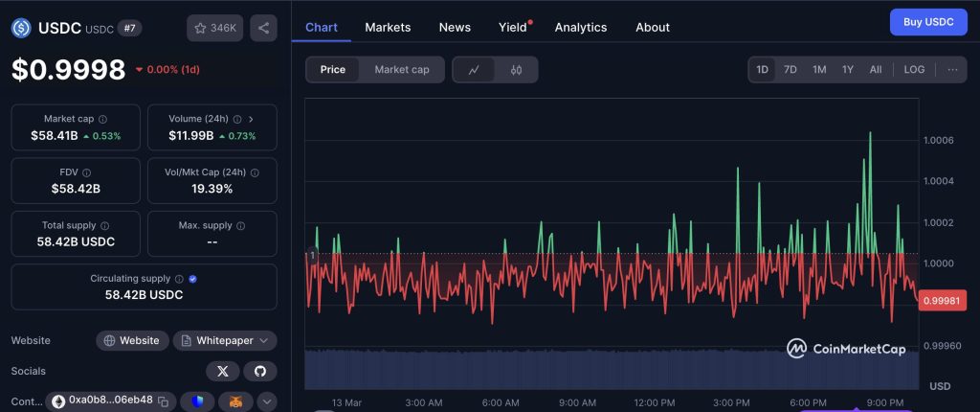Switch to the Markets tab
The width and height of the screenshot is (980, 412).
(389, 28)
